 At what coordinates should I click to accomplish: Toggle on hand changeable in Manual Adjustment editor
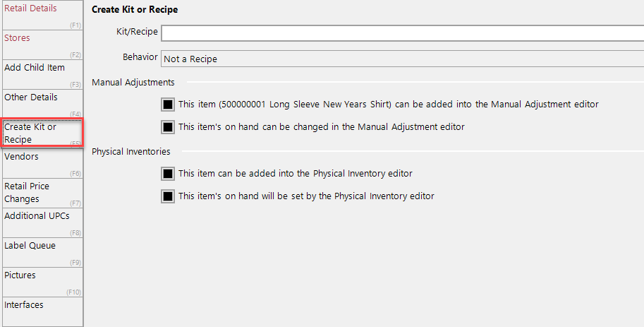[168, 127]
